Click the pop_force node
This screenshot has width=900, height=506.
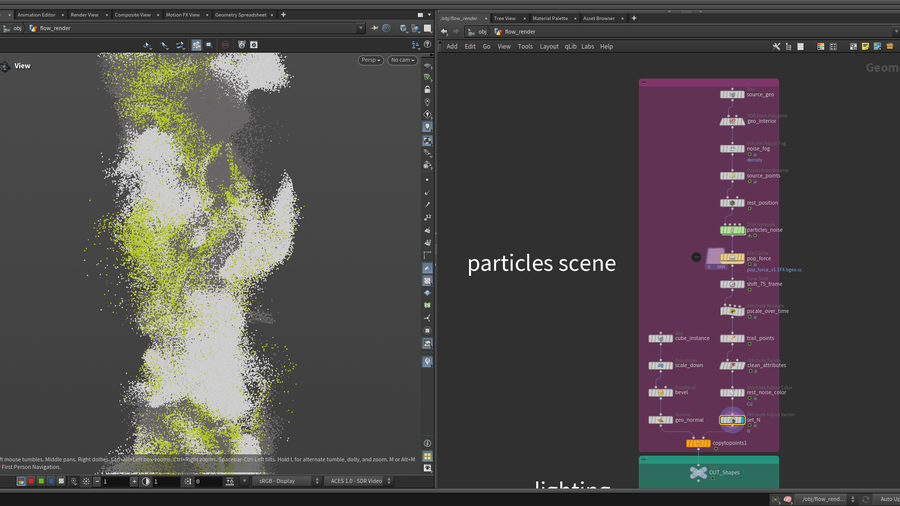click(732, 258)
